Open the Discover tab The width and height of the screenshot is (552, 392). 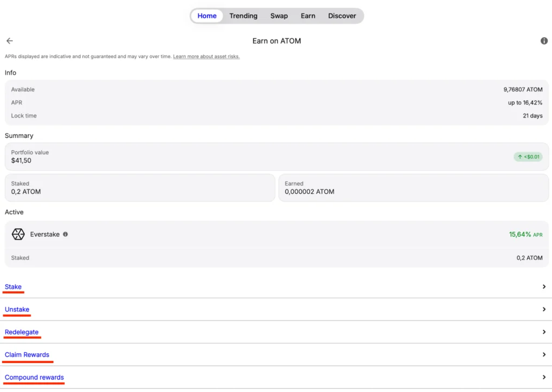coord(342,16)
